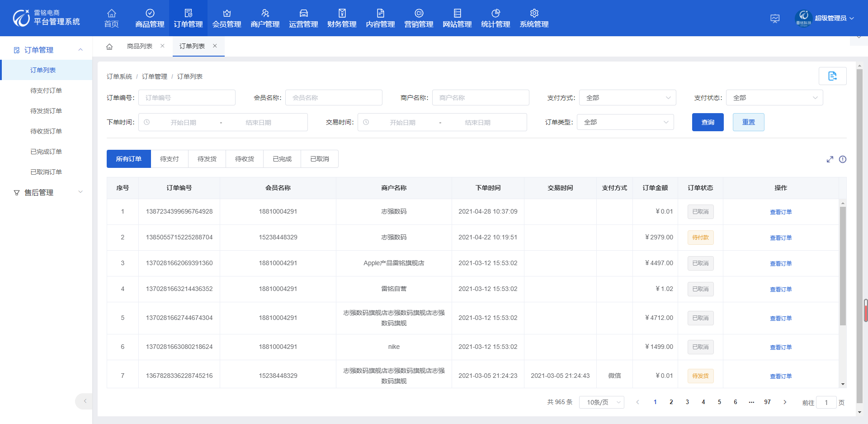This screenshot has width=868, height=424.
Task: Focus the 商户名称 input field
Action: [481, 98]
